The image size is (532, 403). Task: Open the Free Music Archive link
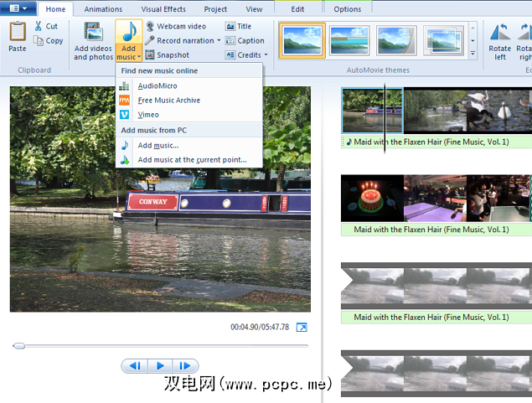(168, 101)
